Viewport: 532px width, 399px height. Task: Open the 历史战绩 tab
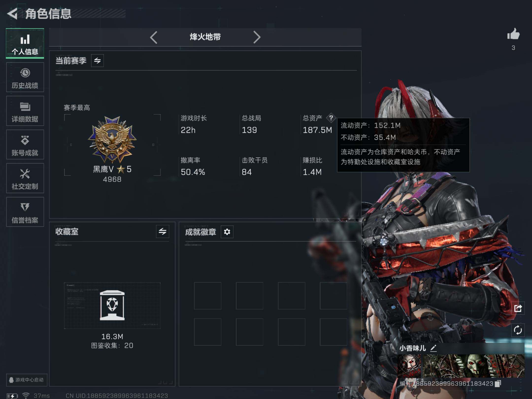pyautogui.click(x=25, y=77)
